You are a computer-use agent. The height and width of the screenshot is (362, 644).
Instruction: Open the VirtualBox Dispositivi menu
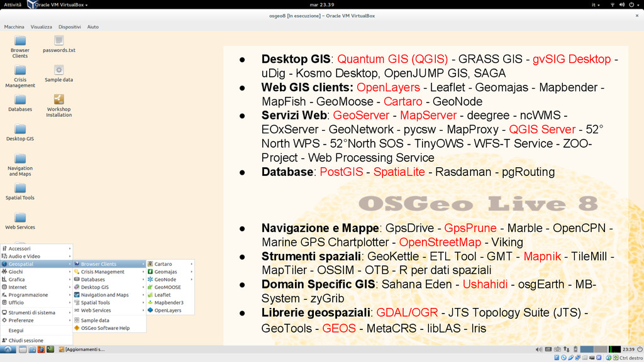point(69,26)
